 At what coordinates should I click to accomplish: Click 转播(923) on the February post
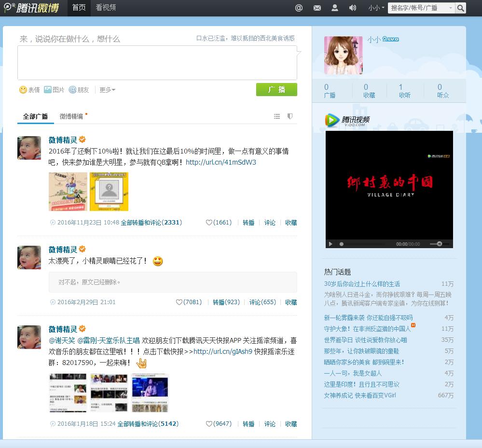(x=226, y=302)
